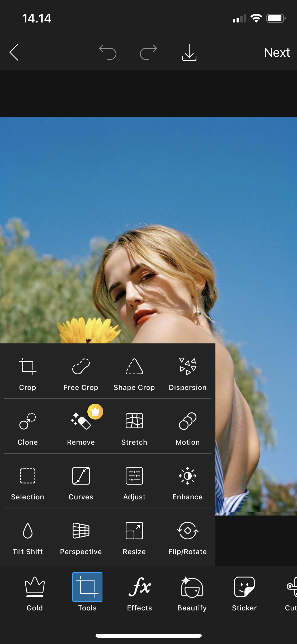The width and height of the screenshot is (297, 644).
Task: Tap the gold crown badge on Remove
Action: point(95,412)
